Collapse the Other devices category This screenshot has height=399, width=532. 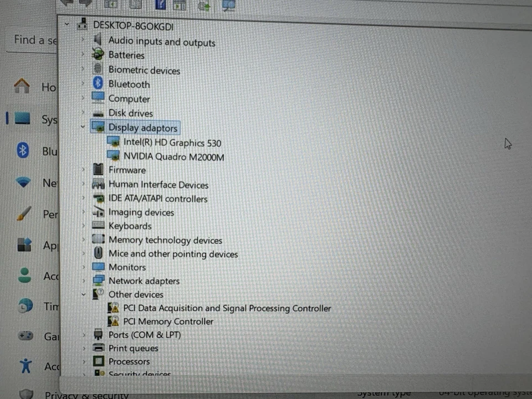[83, 294]
